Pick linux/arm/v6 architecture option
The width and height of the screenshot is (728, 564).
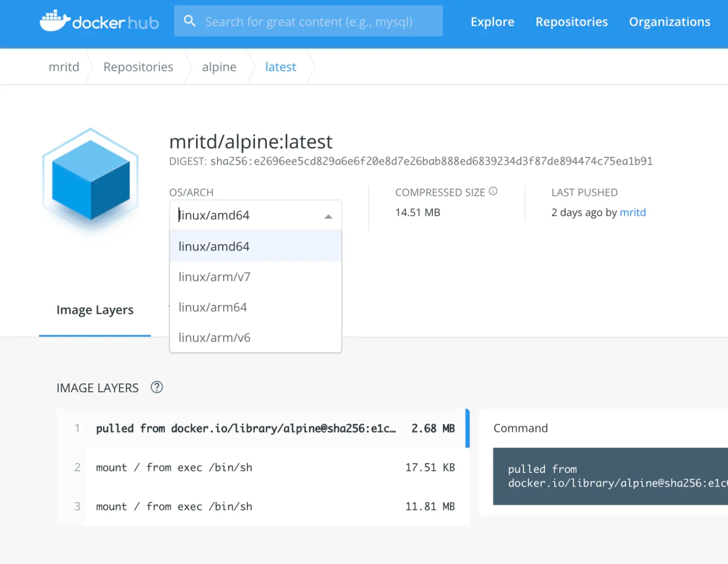[x=255, y=337]
